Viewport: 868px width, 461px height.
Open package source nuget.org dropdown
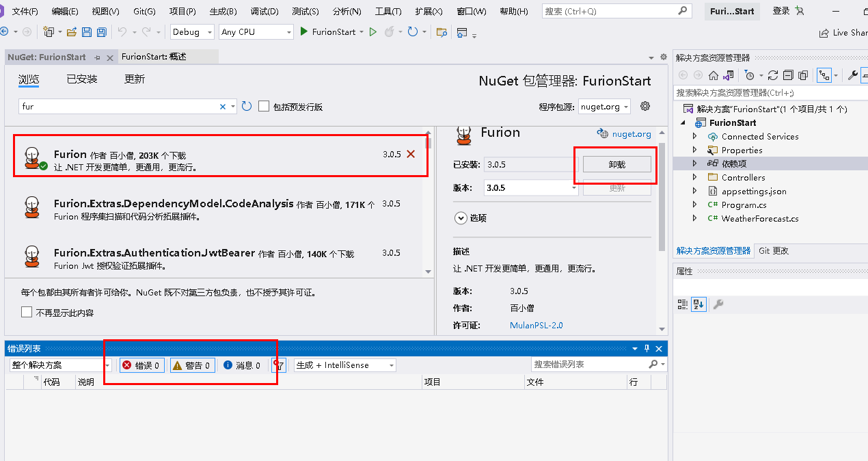605,106
